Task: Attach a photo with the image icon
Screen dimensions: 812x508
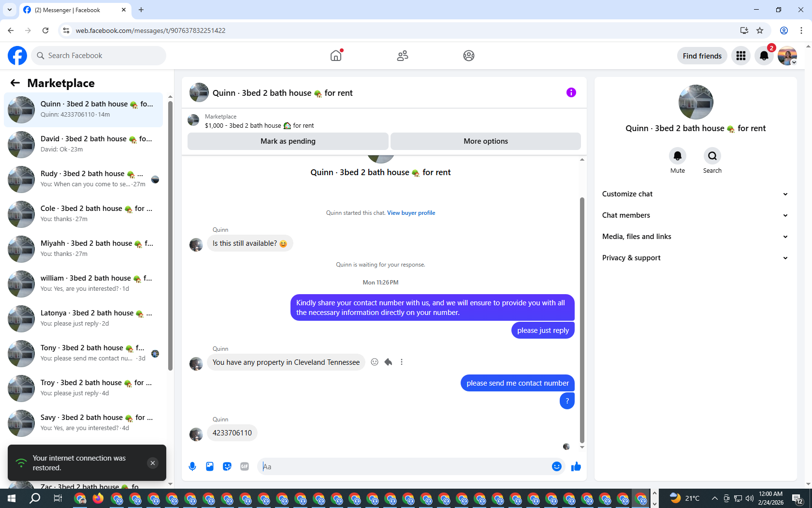Action: [x=210, y=466]
